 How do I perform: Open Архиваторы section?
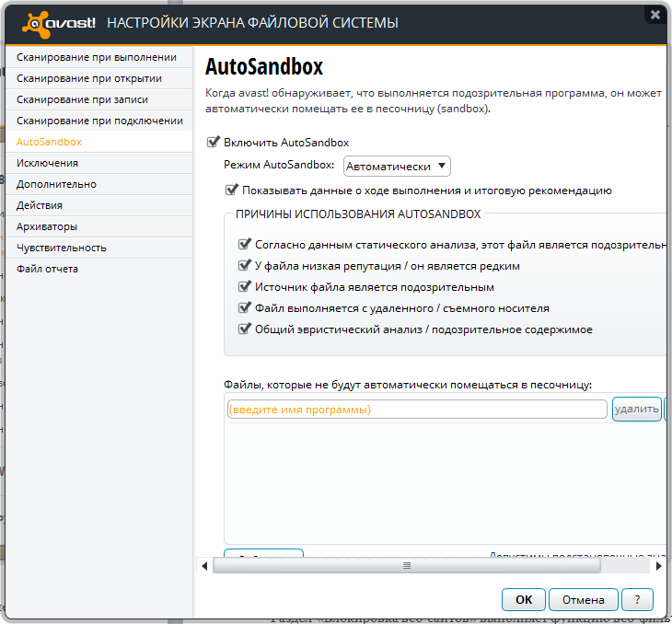99,226
